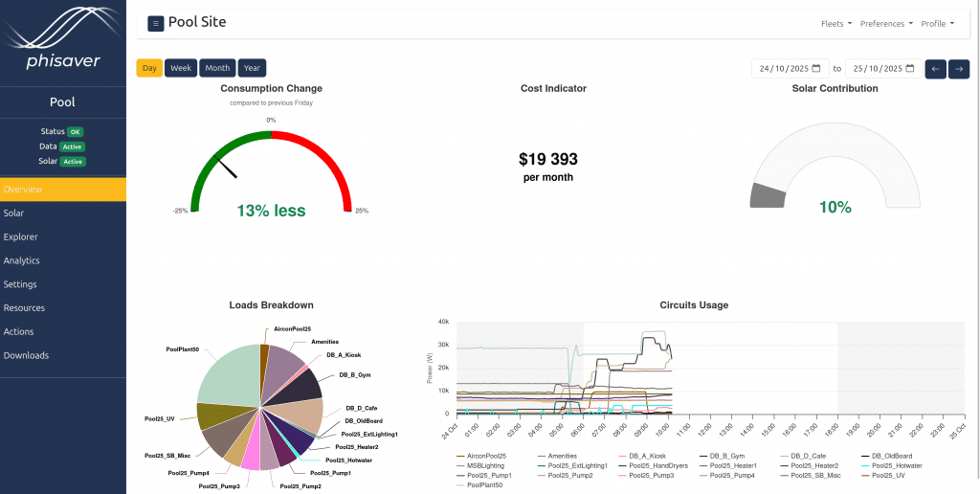
Task: Select the Year time range button
Action: pyautogui.click(x=252, y=68)
